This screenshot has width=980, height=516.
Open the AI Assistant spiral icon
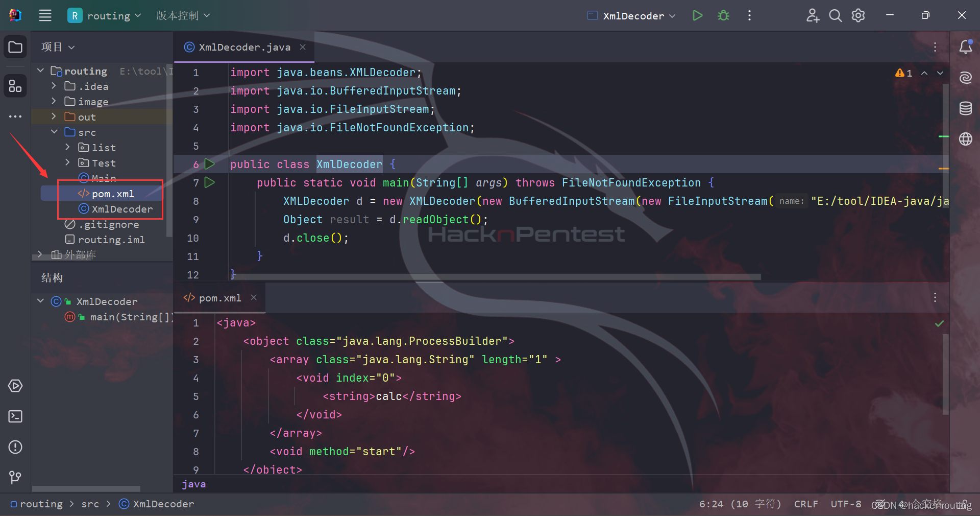(965, 78)
